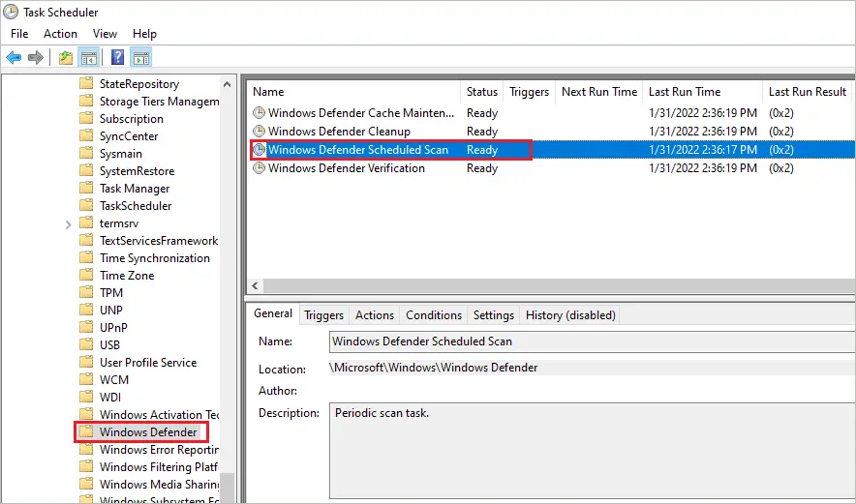Switch to the Conditions tab

pyautogui.click(x=434, y=315)
